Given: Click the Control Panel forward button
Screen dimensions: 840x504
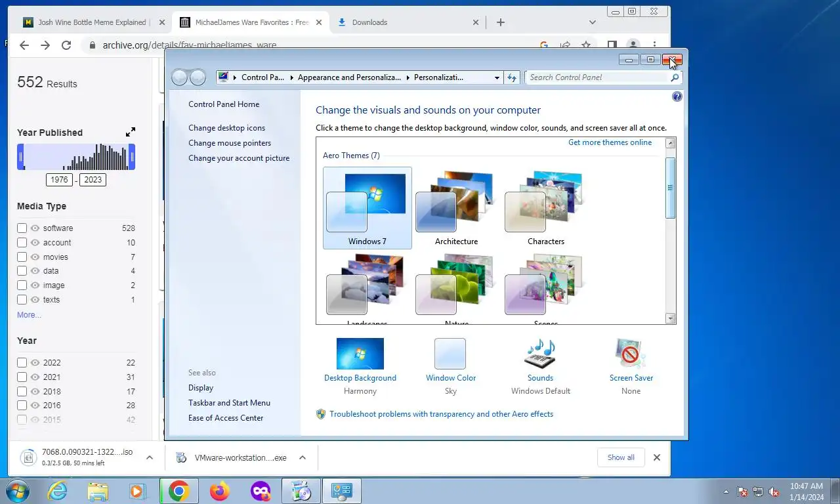Looking at the screenshot, I should (x=198, y=77).
